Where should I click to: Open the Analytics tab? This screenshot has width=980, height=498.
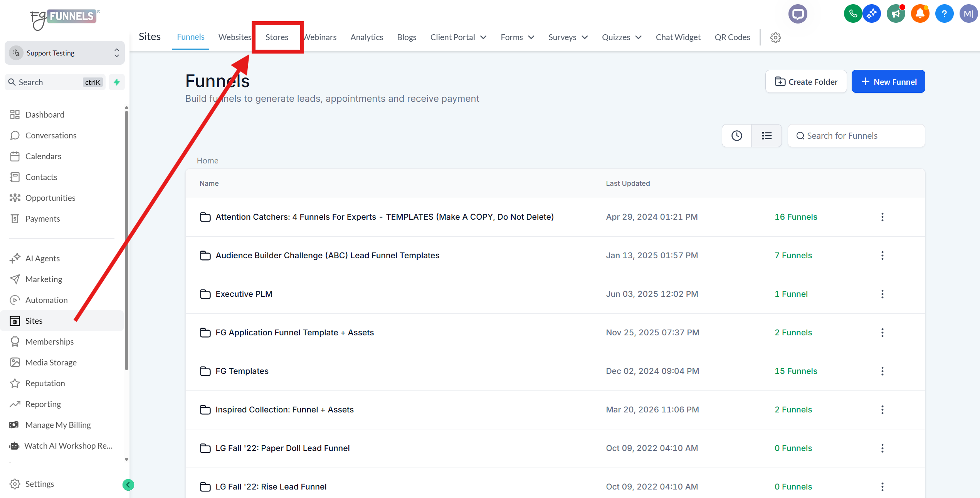point(366,37)
